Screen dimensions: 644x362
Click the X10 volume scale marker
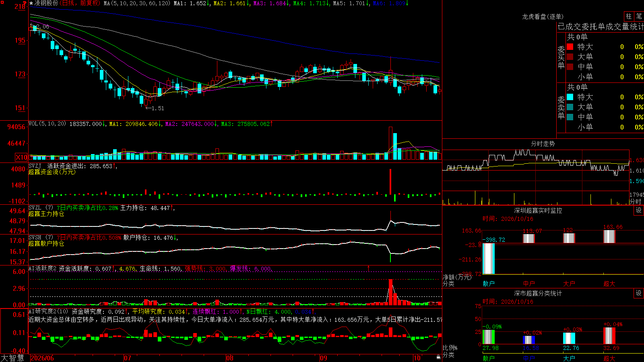point(21,157)
